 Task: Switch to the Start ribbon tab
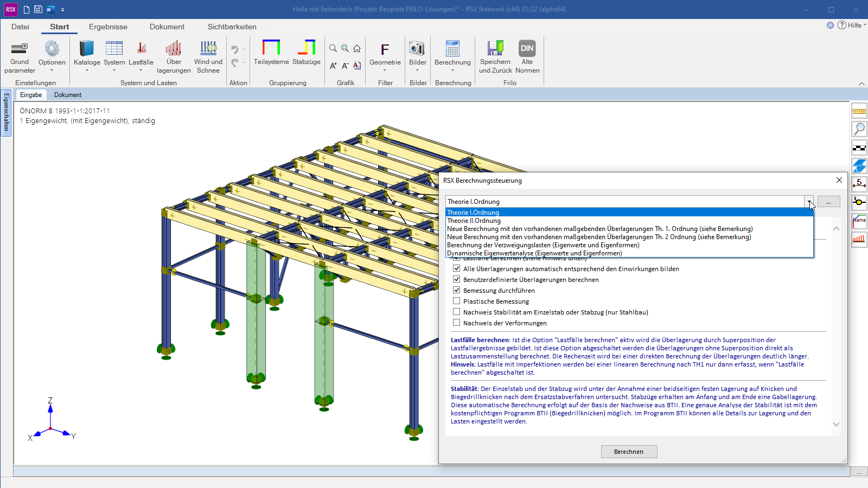click(x=60, y=27)
